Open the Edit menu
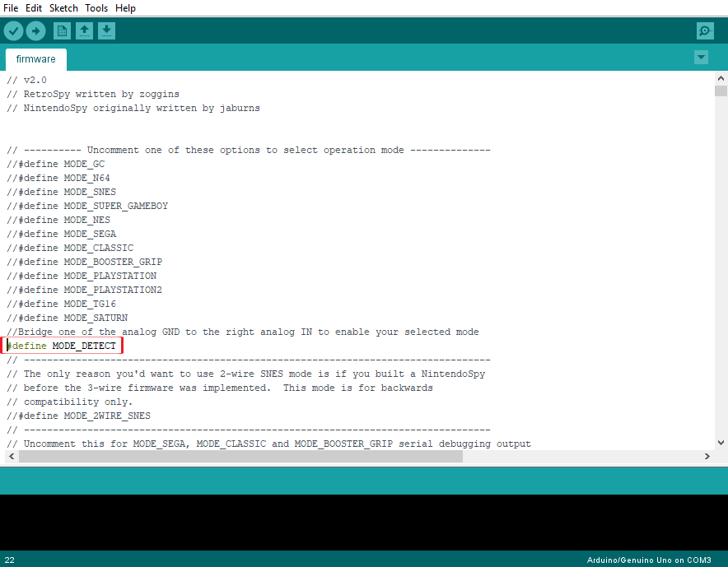This screenshot has width=728, height=567. click(x=33, y=8)
